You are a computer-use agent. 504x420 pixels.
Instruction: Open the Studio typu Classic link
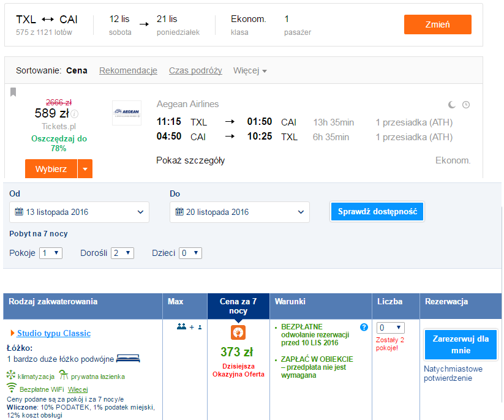(x=54, y=333)
